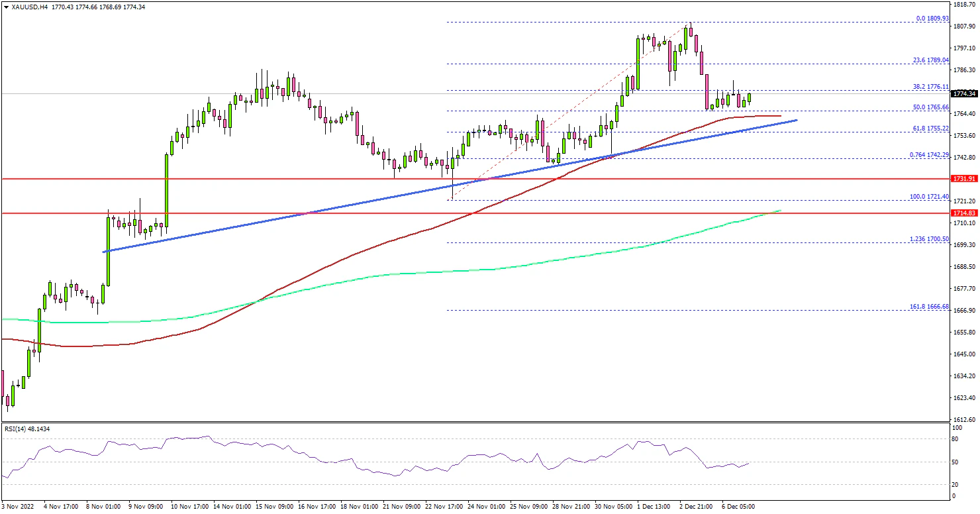Select the 1 Dec 13:00 time label

click(x=652, y=507)
